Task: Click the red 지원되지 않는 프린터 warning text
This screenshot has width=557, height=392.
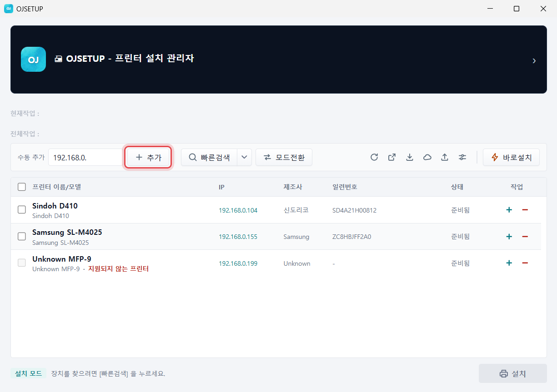Action: click(118, 269)
